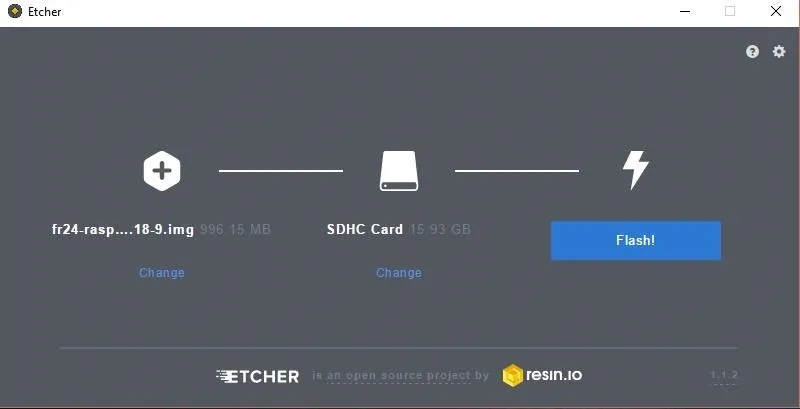Click the lightning bolt flash icon

[x=636, y=170]
